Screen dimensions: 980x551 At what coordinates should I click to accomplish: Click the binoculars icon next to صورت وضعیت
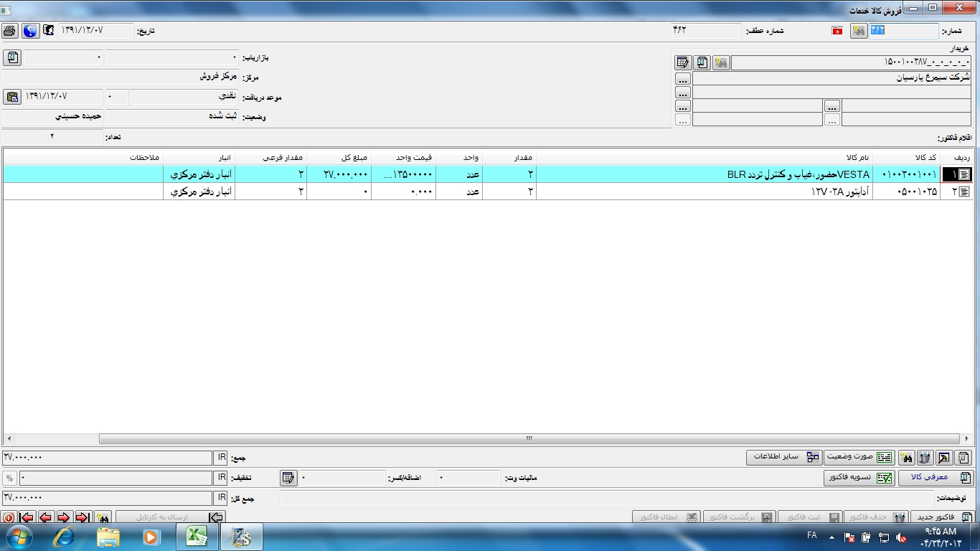click(x=906, y=458)
